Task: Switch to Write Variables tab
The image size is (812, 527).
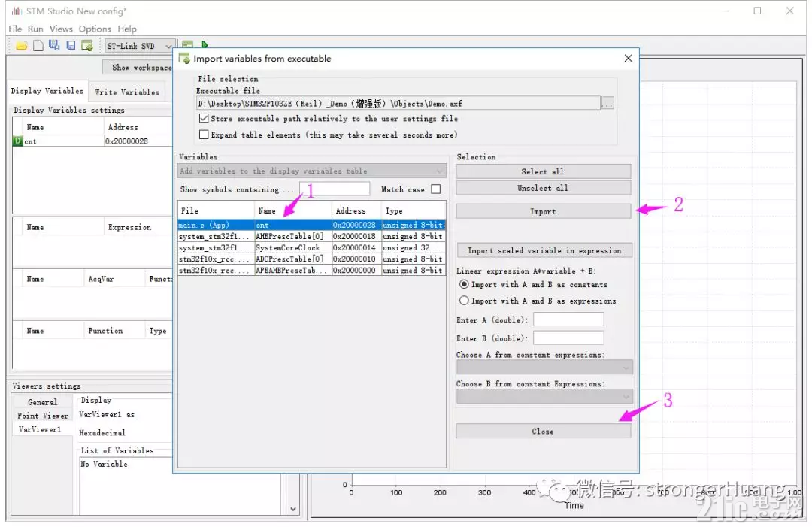Action: (x=127, y=92)
